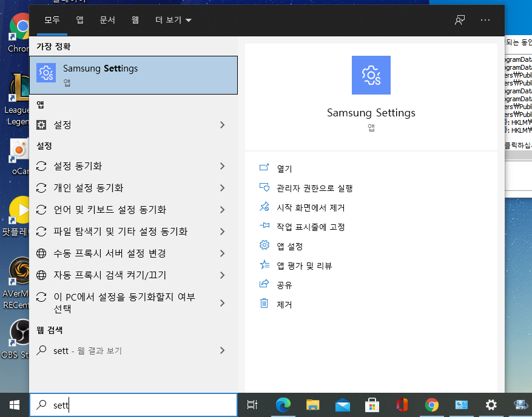The height and width of the screenshot is (417, 532).
Task: Switch to Chrome on the taskbar
Action: pyautogui.click(x=431, y=405)
